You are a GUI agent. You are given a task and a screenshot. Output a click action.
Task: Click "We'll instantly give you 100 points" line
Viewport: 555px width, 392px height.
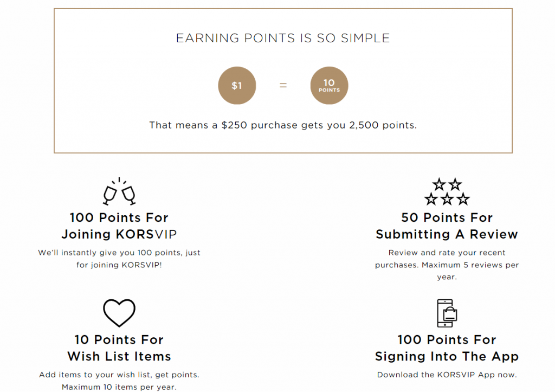click(x=119, y=253)
